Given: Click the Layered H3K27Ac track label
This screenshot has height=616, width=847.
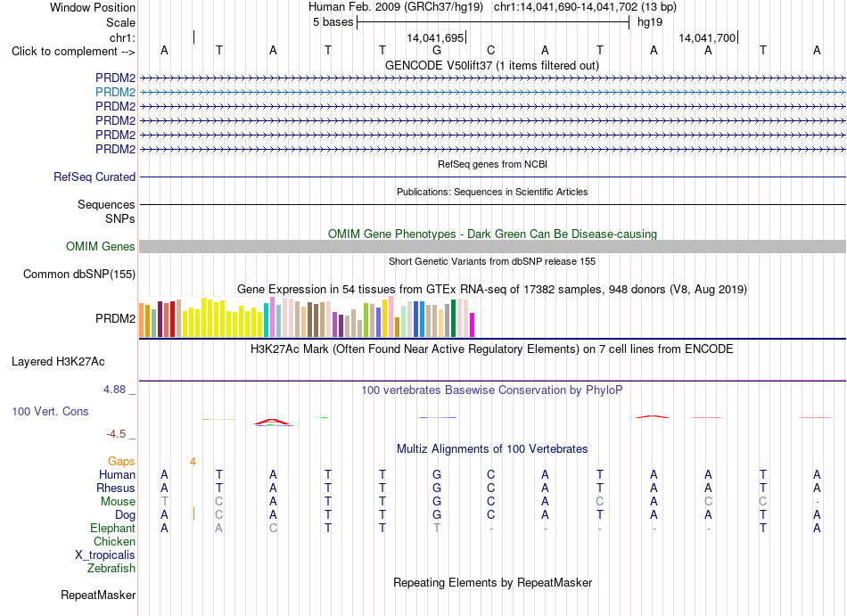Looking at the screenshot, I should 58,362.
